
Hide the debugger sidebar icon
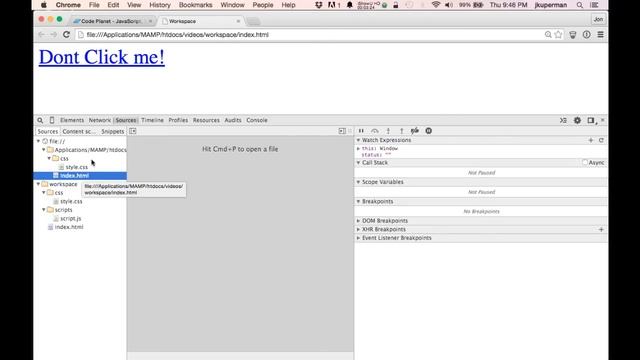pos(342,131)
